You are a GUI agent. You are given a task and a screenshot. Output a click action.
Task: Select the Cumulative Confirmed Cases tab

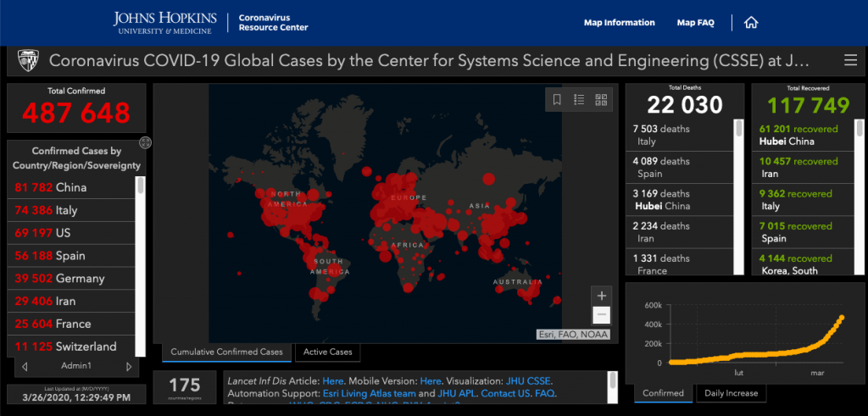226,352
